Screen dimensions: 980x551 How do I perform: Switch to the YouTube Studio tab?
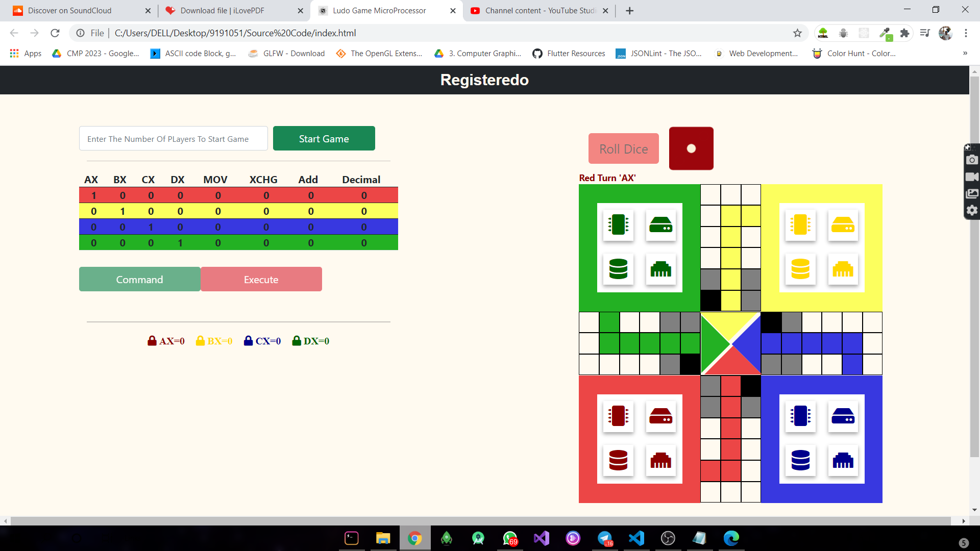536,11
